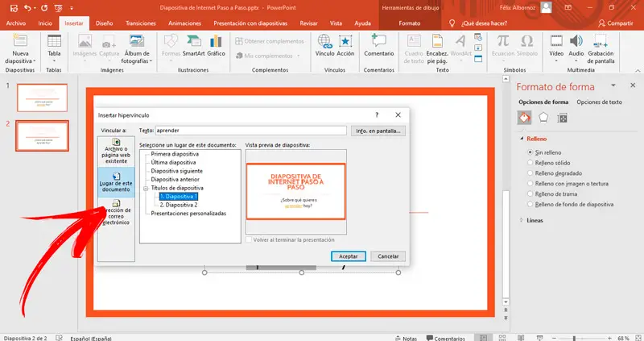Collapse the 'Títulos de diapositiva' tree node
The width and height of the screenshot is (644, 341).
click(144, 188)
